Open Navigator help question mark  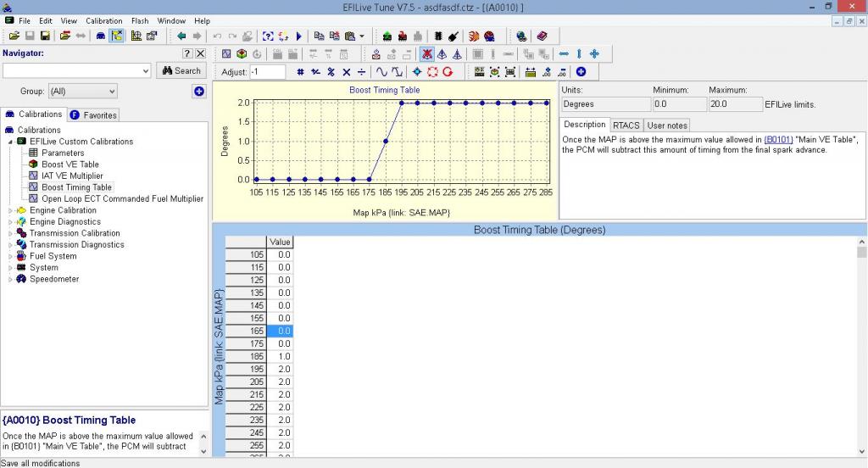click(187, 53)
